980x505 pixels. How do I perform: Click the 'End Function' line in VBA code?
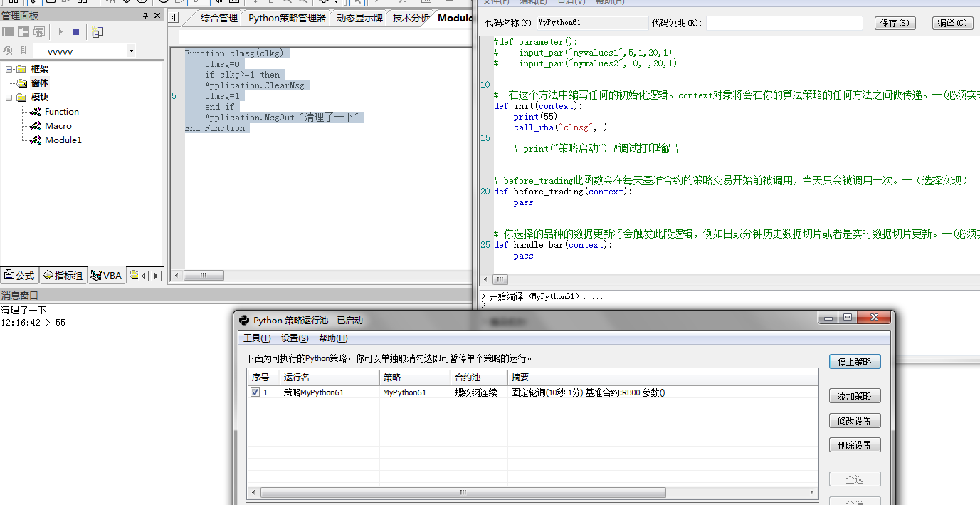[x=215, y=128]
